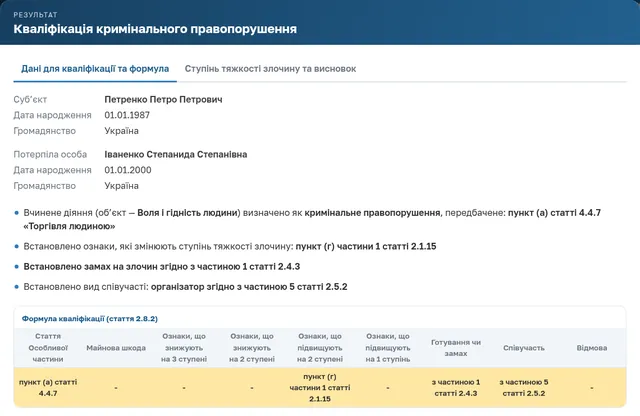Click 'Воля і гідність людини' object text
640x416 pixels.
click(x=187, y=213)
